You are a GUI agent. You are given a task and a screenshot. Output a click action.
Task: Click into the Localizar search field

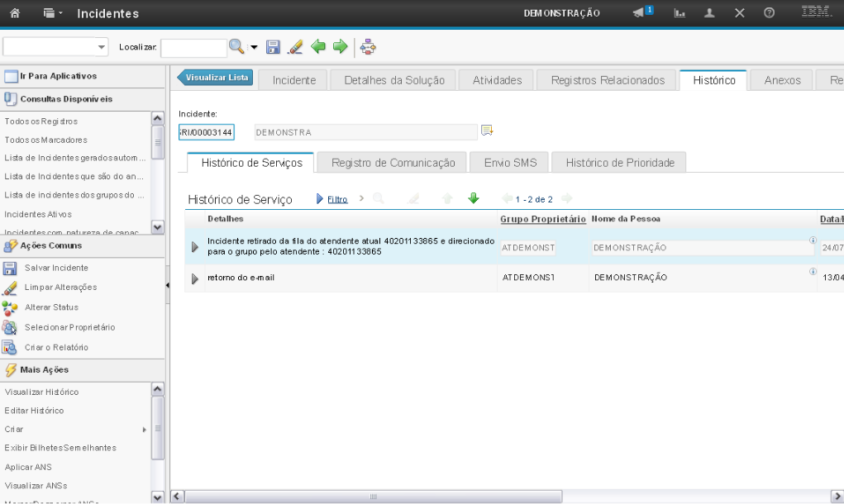pyautogui.click(x=193, y=48)
